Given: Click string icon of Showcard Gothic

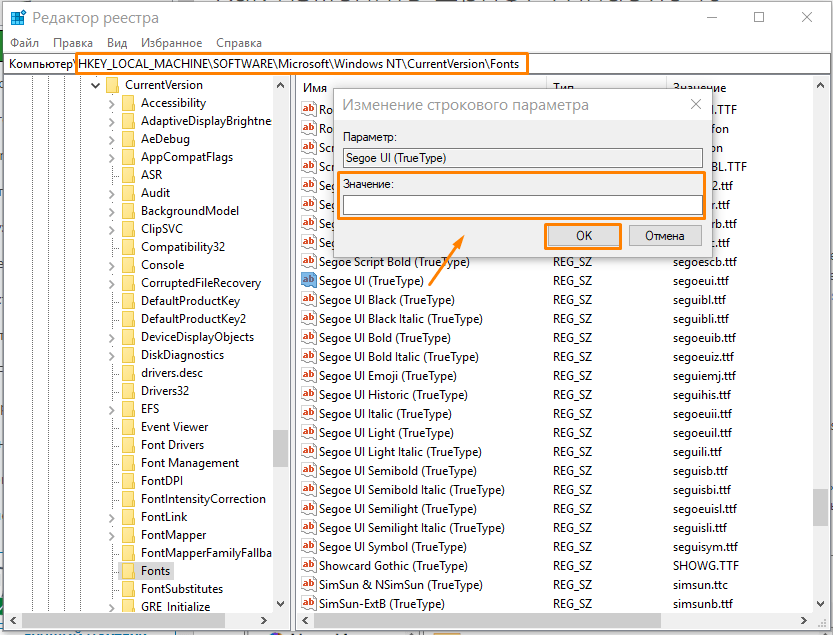Looking at the screenshot, I should pyautogui.click(x=309, y=565).
